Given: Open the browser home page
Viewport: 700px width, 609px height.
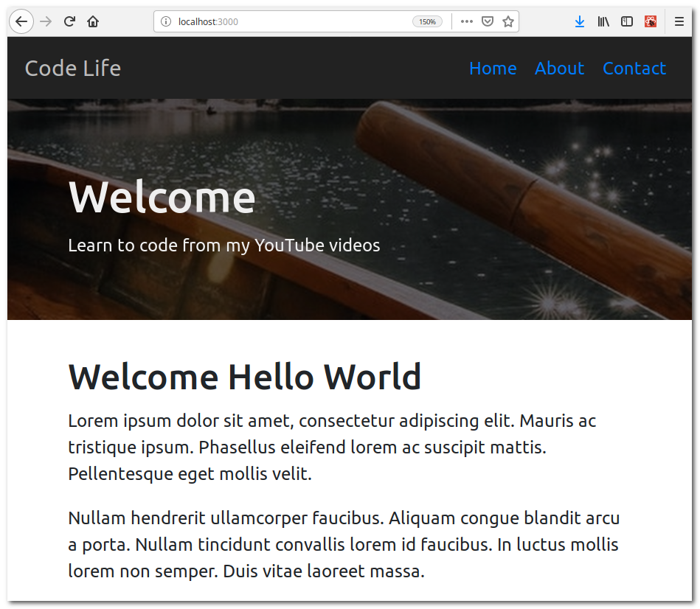Looking at the screenshot, I should (92, 21).
